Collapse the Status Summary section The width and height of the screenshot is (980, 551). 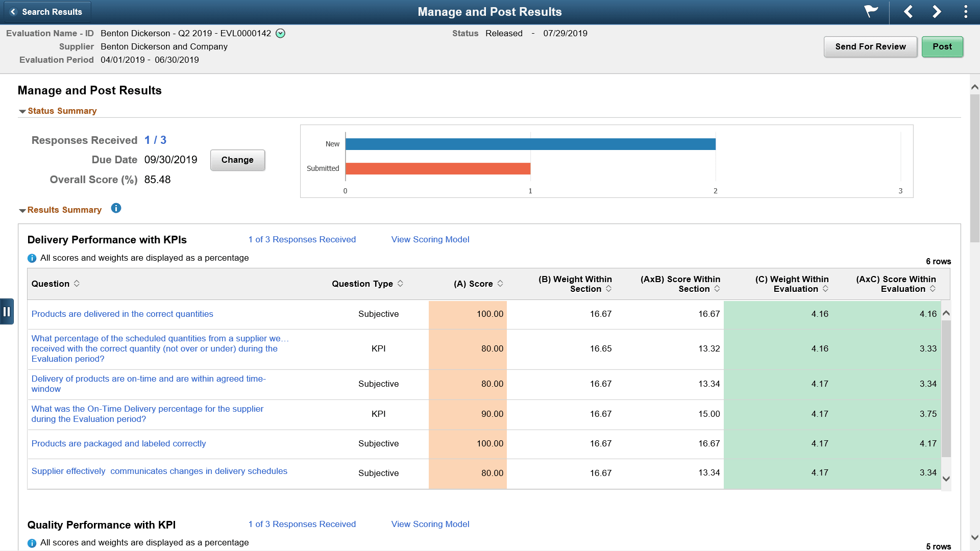pyautogui.click(x=22, y=111)
